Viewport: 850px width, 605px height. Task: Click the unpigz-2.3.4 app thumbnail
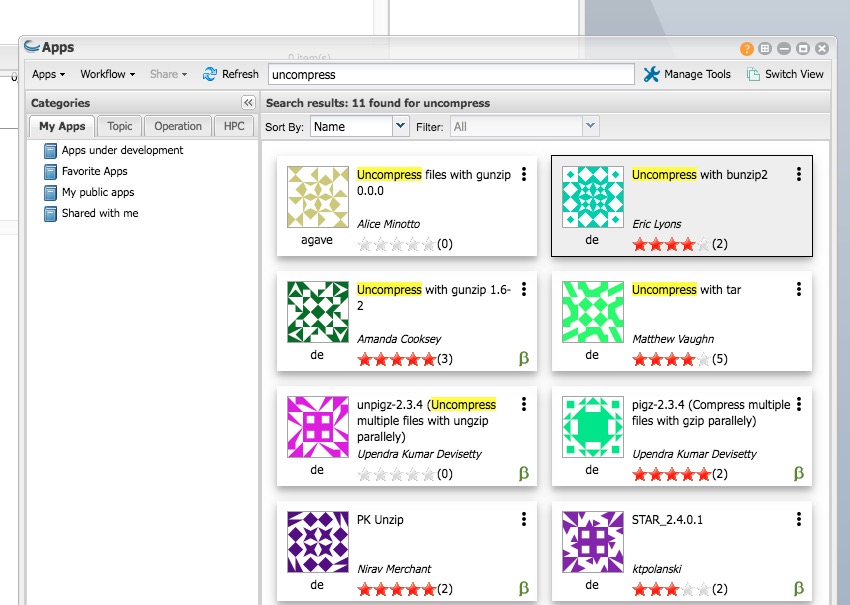point(318,427)
